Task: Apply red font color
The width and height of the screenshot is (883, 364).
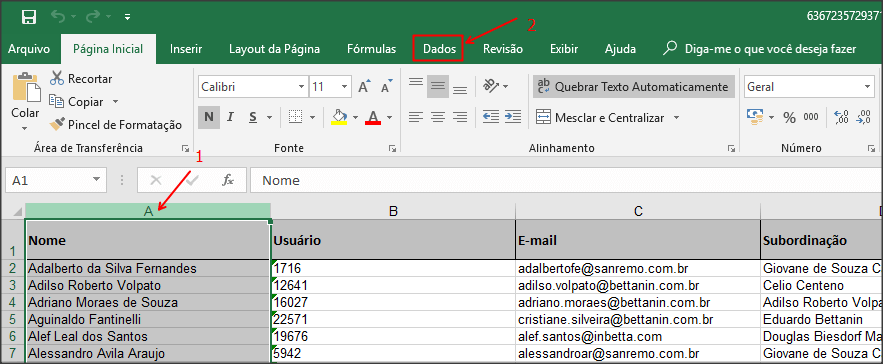Action: click(x=373, y=117)
